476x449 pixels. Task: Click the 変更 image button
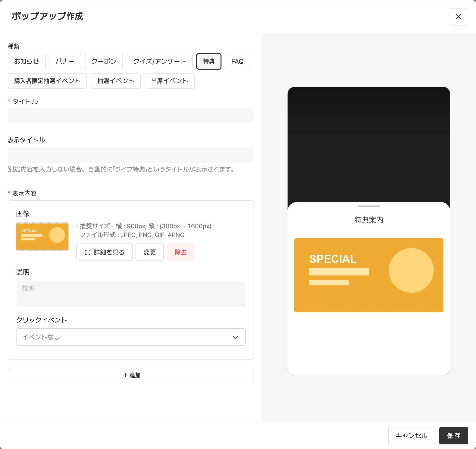click(x=150, y=252)
